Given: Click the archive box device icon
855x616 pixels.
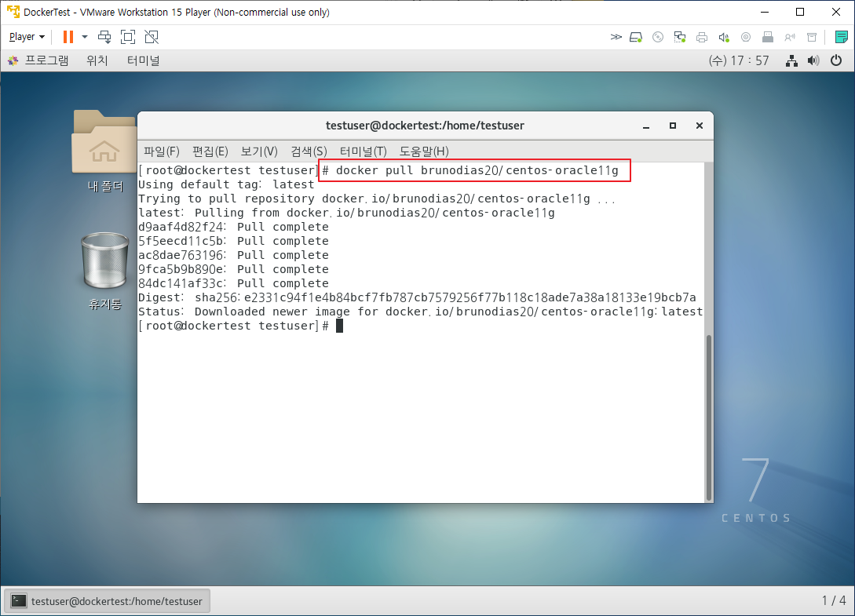Looking at the screenshot, I should 812,37.
